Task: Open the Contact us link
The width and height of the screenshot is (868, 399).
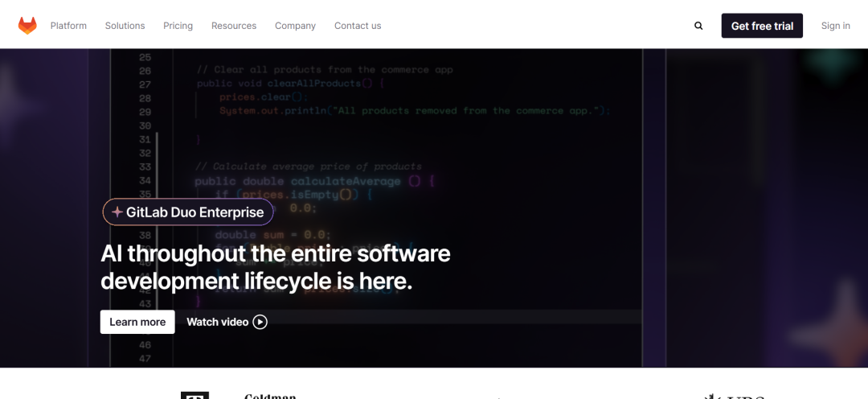Action: pos(358,26)
